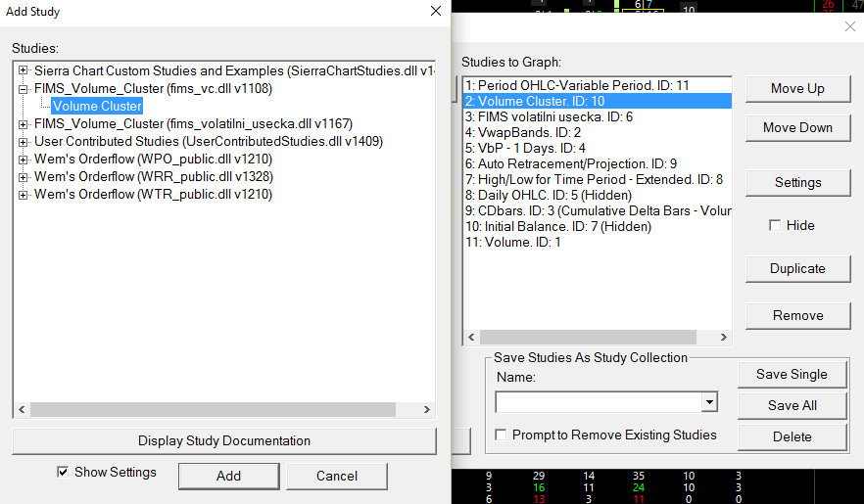864x504 pixels.
Task: Open study Settings button
Action: click(x=797, y=183)
